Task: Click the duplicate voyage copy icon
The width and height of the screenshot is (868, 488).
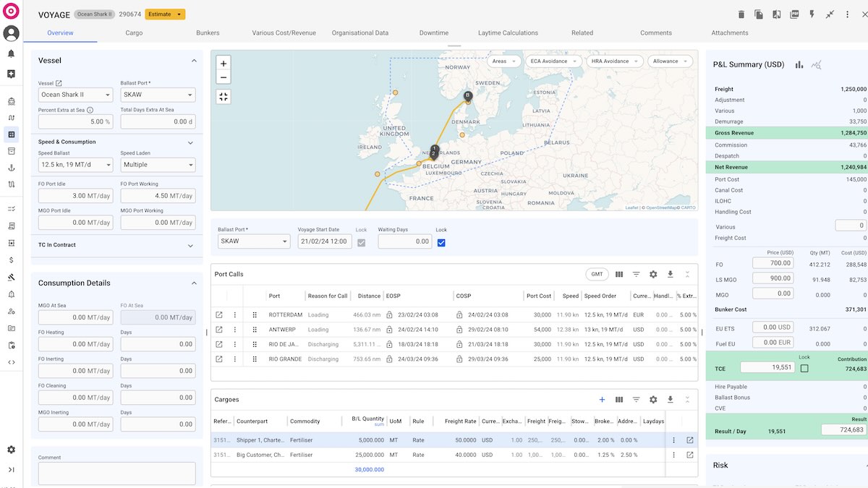Action: [x=759, y=14]
